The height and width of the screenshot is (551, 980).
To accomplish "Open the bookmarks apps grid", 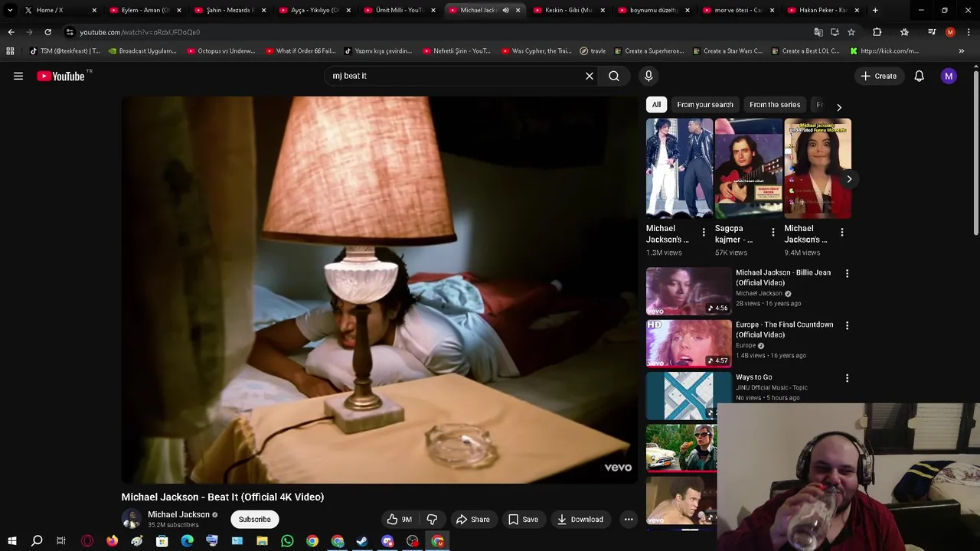I will coord(10,51).
